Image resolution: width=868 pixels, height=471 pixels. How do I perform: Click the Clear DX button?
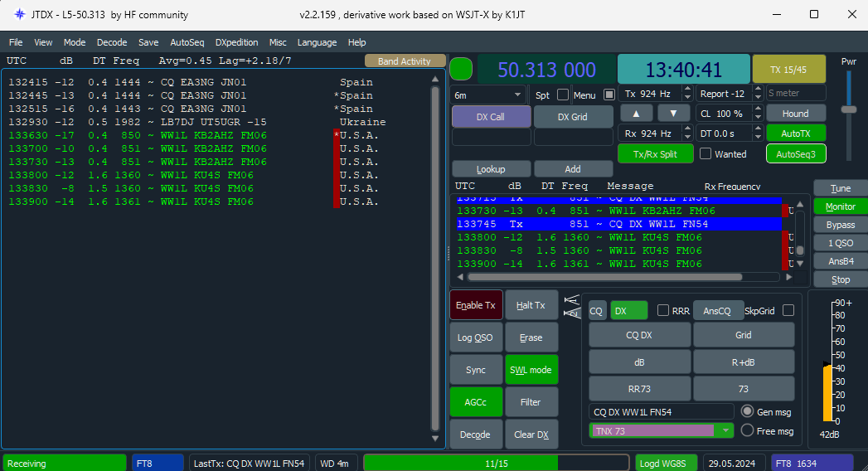(x=531, y=435)
